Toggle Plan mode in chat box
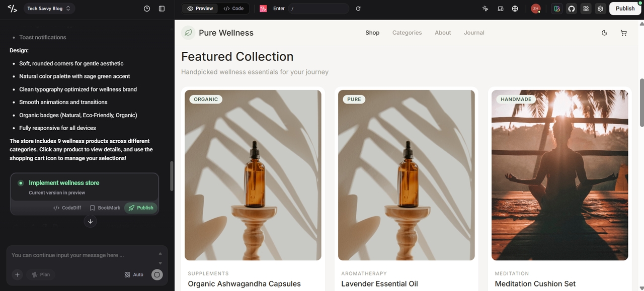Viewport: 644px width, 291px height. 41,274
